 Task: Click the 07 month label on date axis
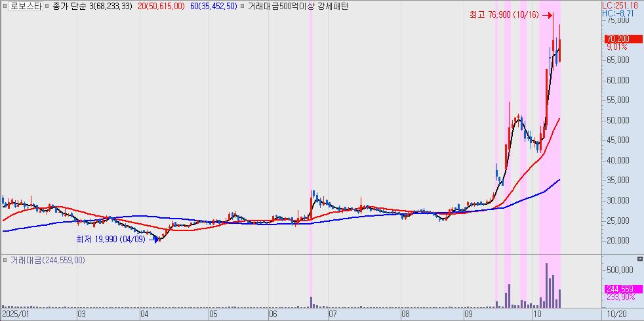coord(332,314)
